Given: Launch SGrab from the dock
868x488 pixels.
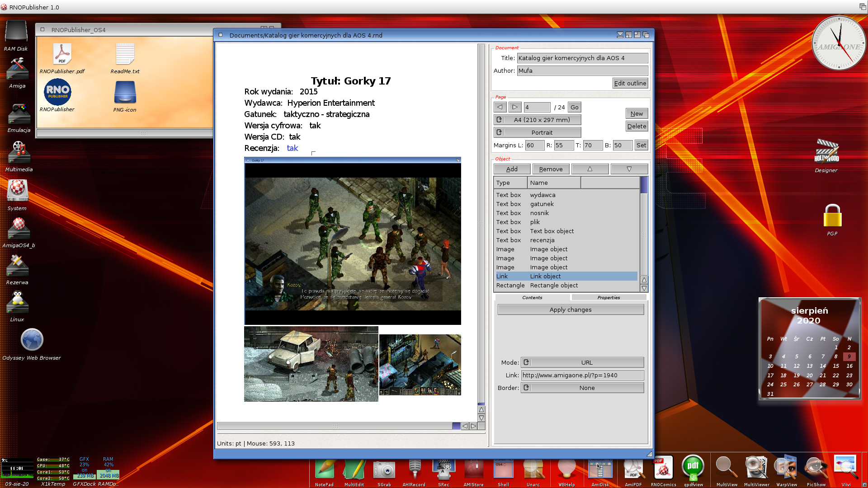Looking at the screenshot, I should tap(384, 470).
